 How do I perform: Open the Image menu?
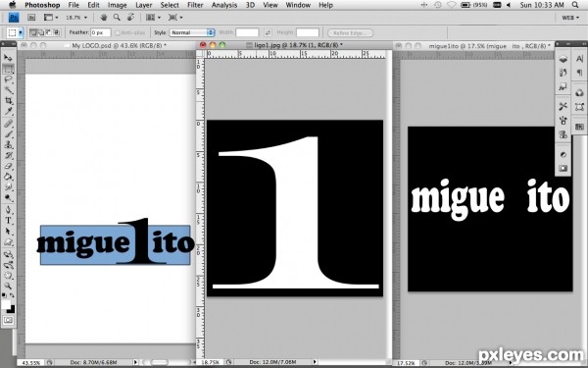coord(117,5)
